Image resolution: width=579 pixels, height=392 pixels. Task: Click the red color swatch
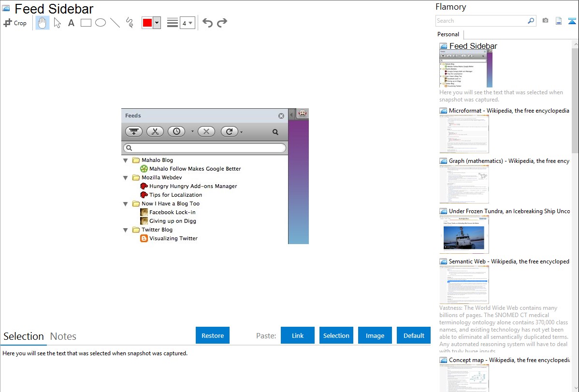coord(147,23)
